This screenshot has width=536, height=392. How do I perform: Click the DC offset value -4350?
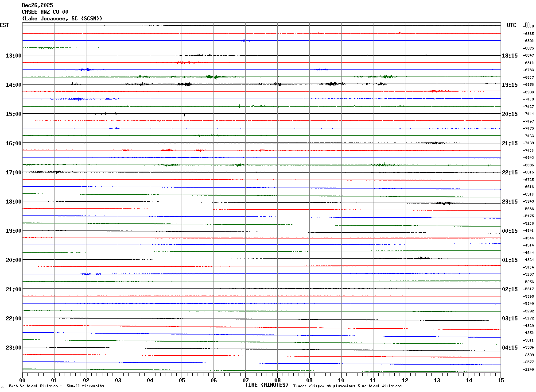click(x=528, y=333)
